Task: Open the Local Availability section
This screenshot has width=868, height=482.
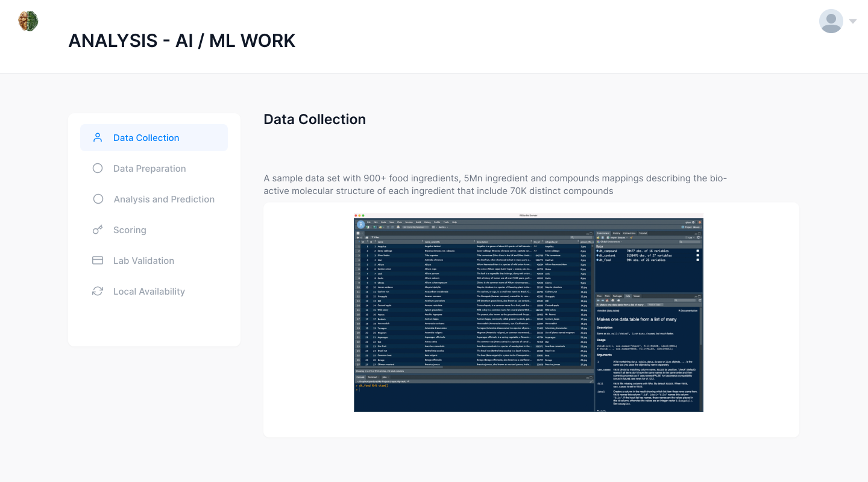Action: pyautogui.click(x=149, y=292)
